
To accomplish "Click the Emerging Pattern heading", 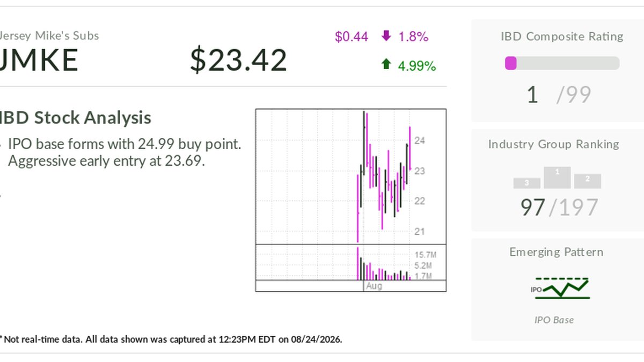I will pyautogui.click(x=557, y=252).
